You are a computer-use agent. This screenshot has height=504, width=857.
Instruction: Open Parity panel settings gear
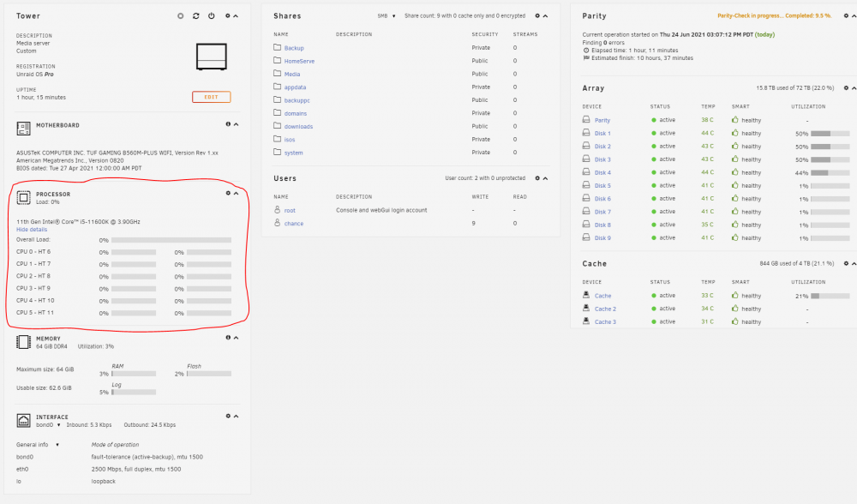pos(846,15)
